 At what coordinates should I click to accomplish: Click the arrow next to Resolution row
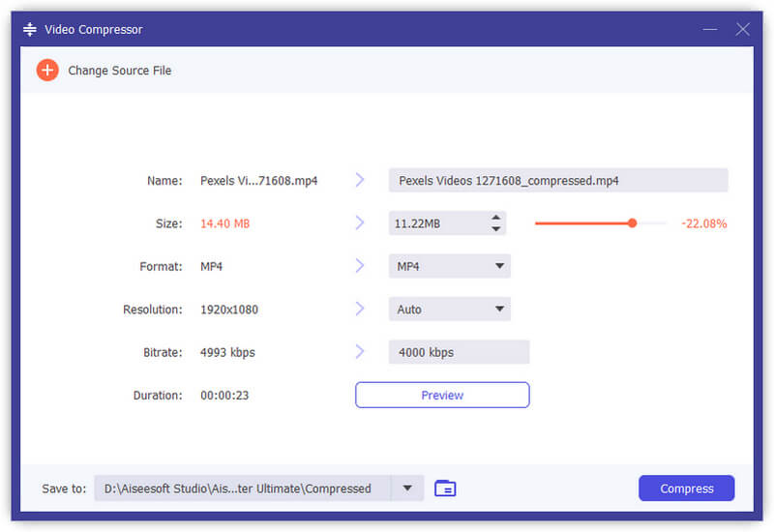pyautogui.click(x=360, y=309)
